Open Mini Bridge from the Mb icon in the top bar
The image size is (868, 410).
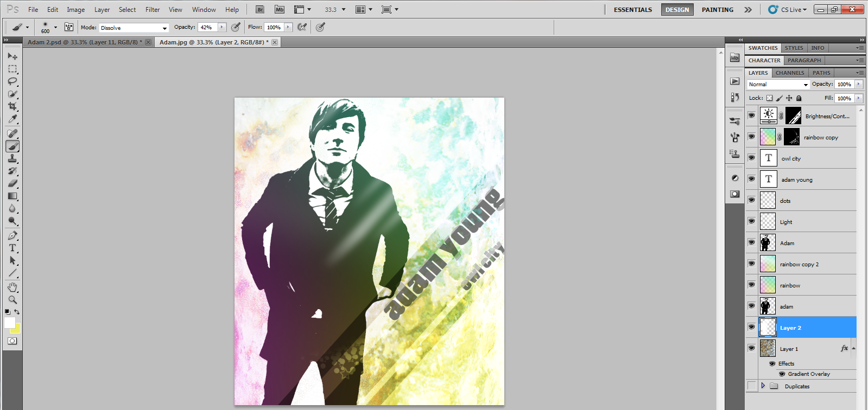(x=279, y=10)
